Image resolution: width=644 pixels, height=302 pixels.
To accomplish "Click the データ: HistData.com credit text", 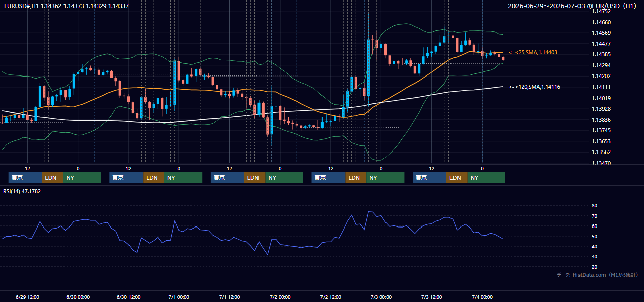I will [598, 275].
